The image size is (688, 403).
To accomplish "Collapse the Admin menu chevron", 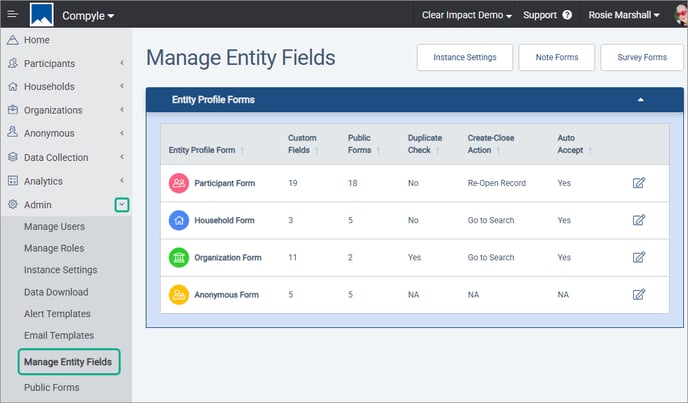I will tap(122, 205).
